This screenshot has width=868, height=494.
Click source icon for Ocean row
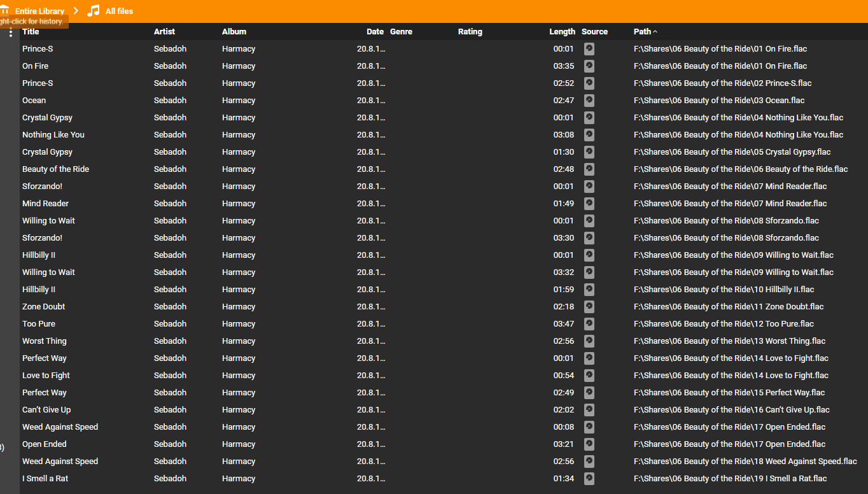click(589, 100)
